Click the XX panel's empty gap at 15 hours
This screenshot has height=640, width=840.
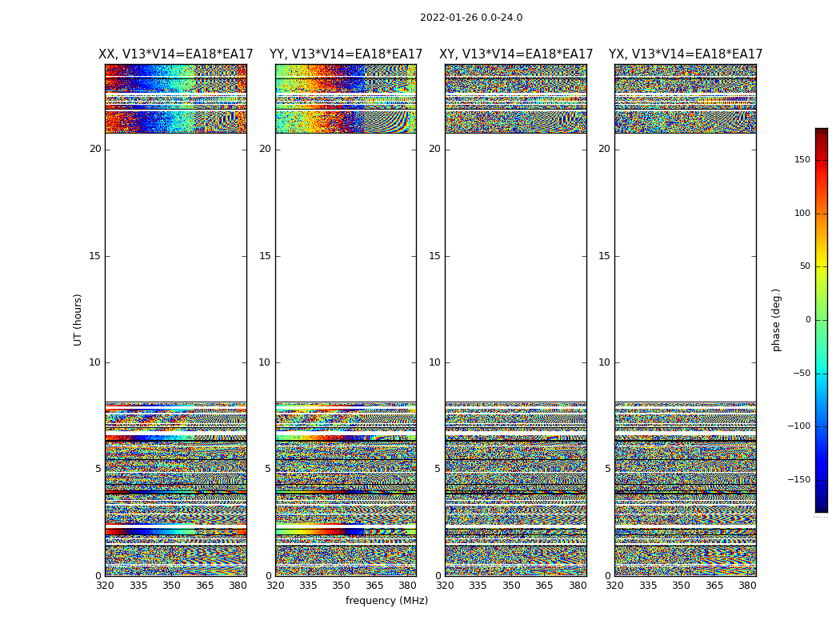click(x=176, y=256)
